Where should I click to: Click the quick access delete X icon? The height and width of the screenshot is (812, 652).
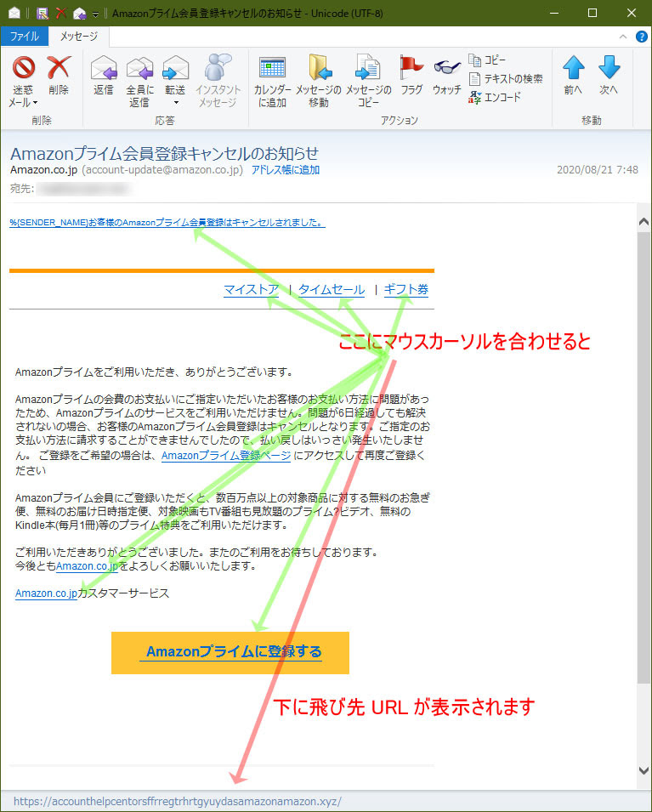[x=61, y=13]
